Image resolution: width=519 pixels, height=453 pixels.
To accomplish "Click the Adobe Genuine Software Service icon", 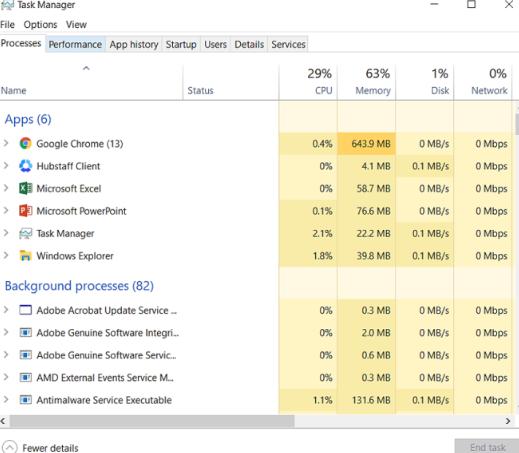I will (x=25, y=355).
